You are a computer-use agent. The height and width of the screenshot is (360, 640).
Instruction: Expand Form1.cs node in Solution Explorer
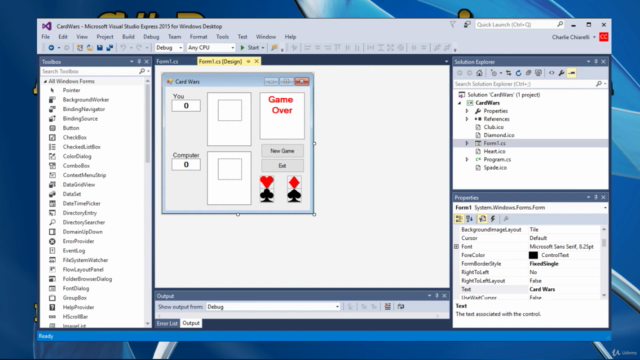467,143
